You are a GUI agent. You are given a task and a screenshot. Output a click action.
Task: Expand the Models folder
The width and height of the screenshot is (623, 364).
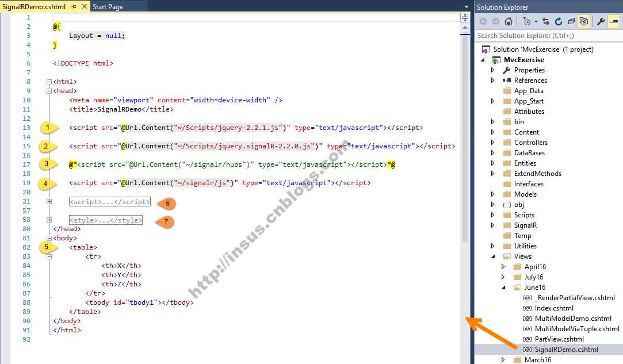pyautogui.click(x=492, y=194)
